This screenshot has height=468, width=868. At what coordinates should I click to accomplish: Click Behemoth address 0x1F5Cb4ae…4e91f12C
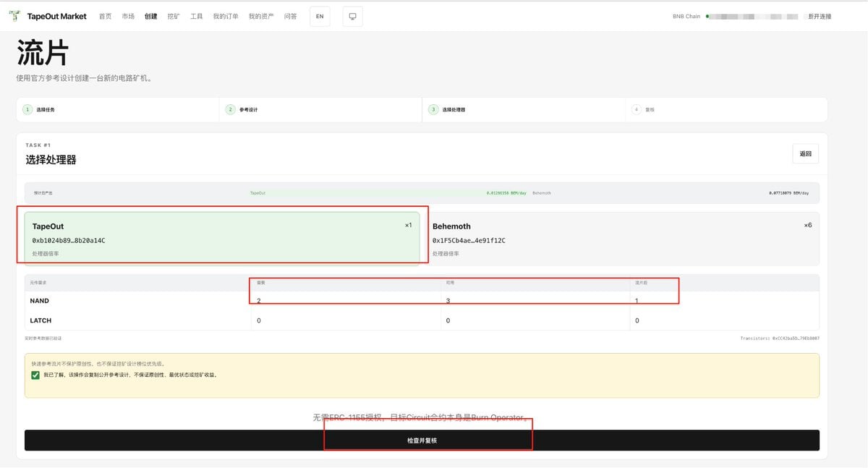pos(469,240)
